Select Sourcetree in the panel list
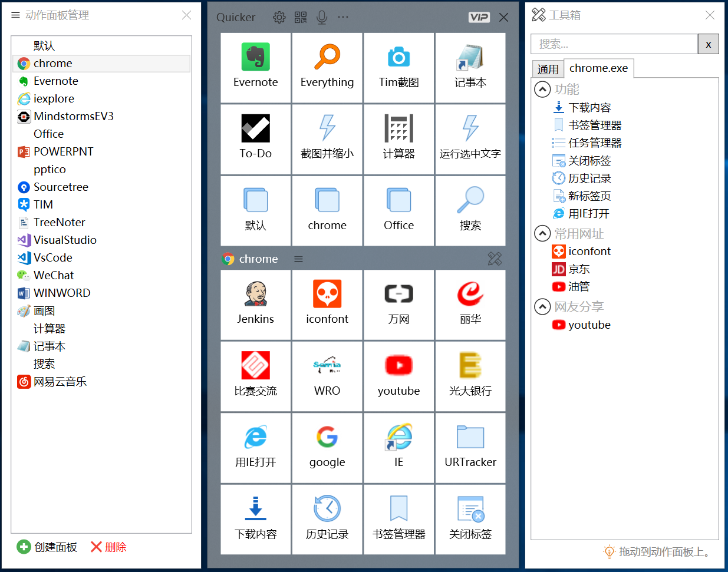The width and height of the screenshot is (728, 572). pos(101,187)
